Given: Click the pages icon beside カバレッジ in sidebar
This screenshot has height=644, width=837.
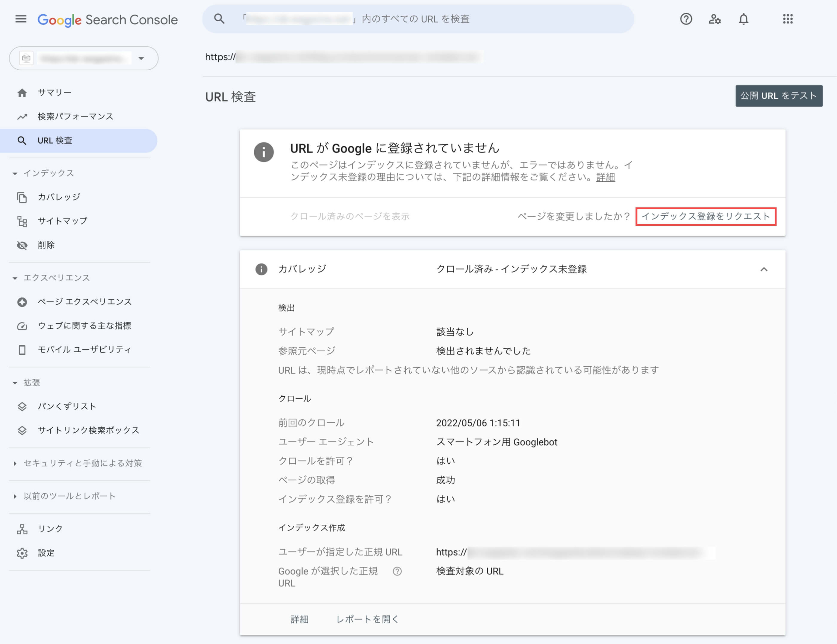Looking at the screenshot, I should click(22, 197).
